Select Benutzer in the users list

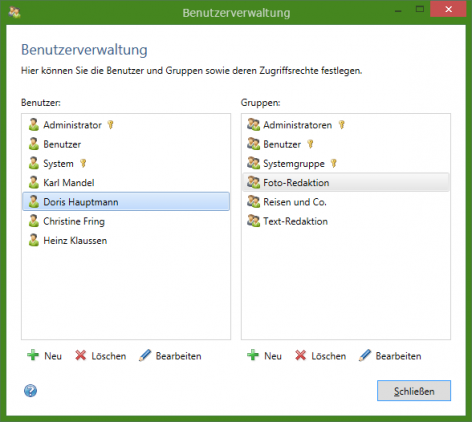tap(62, 144)
